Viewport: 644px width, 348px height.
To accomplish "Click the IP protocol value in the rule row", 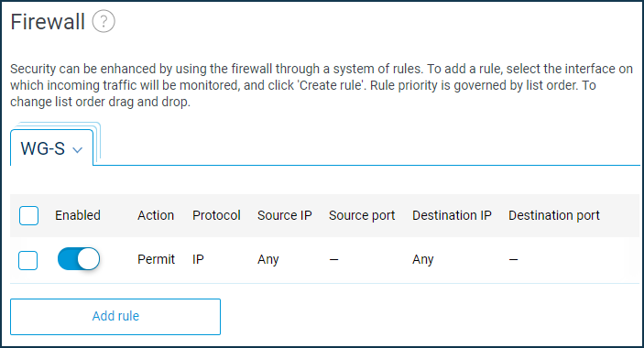I will pos(198,259).
